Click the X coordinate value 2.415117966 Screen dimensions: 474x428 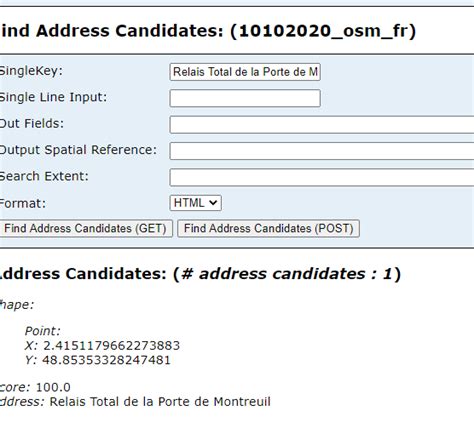pyautogui.click(x=112, y=346)
